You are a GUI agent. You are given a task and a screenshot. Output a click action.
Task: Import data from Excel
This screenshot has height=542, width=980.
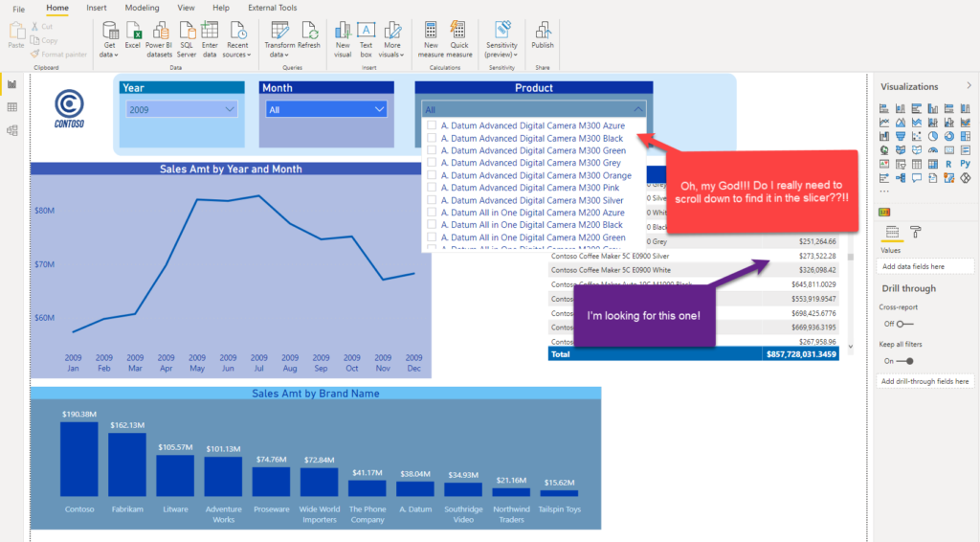coord(132,35)
